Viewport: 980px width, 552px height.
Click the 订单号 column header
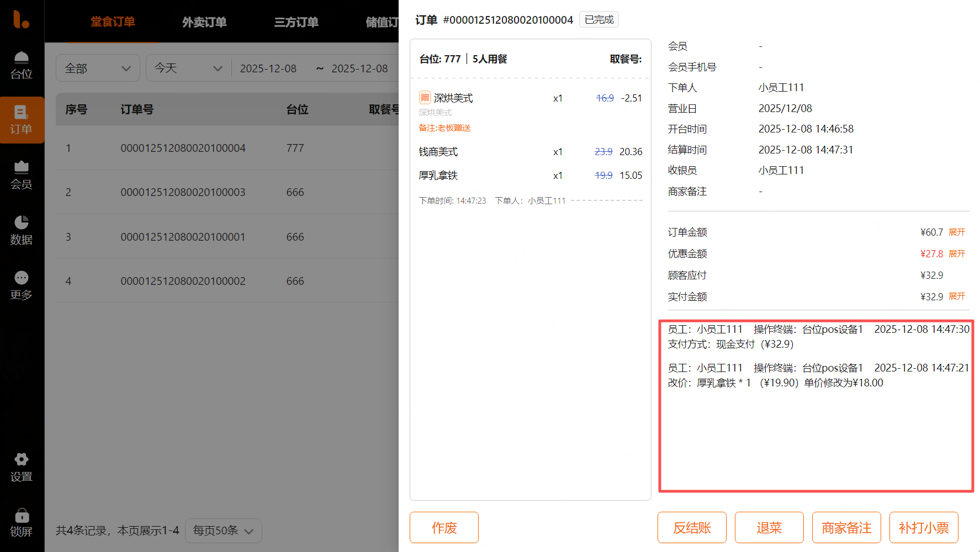point(137,109)
